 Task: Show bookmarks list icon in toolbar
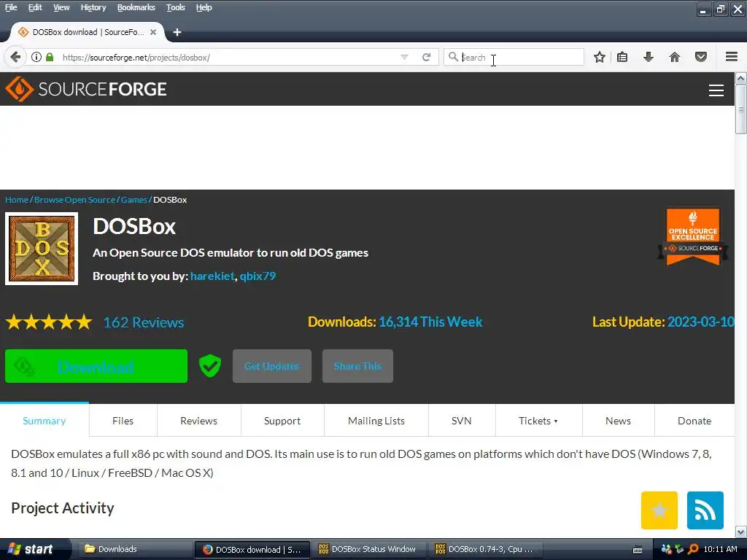(x=622, y=57)
